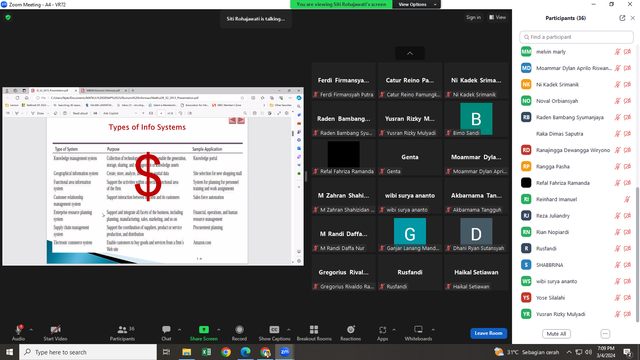This screenshot has width=640, height=360.
Task: Toggle video icon for Rangga Pasha
Action: [627, 167]
